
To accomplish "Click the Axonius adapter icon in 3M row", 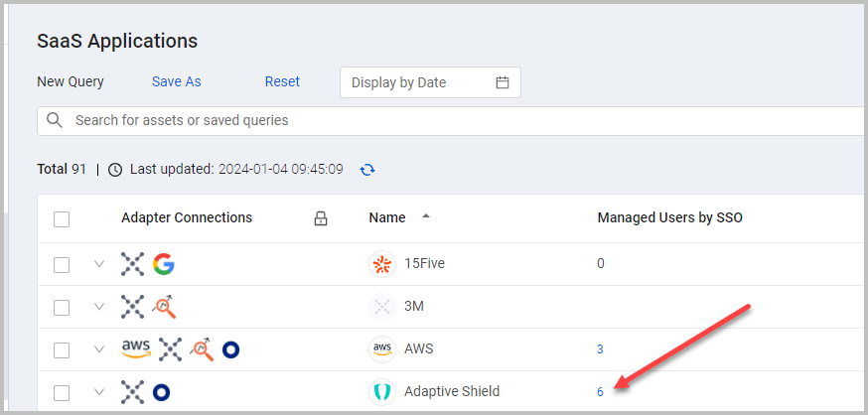I will [132, 307].
